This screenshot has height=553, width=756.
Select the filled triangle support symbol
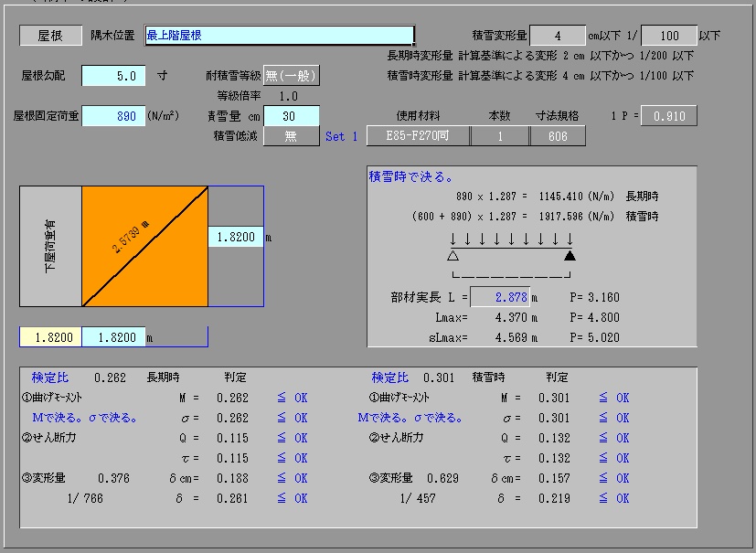[570, 255]
